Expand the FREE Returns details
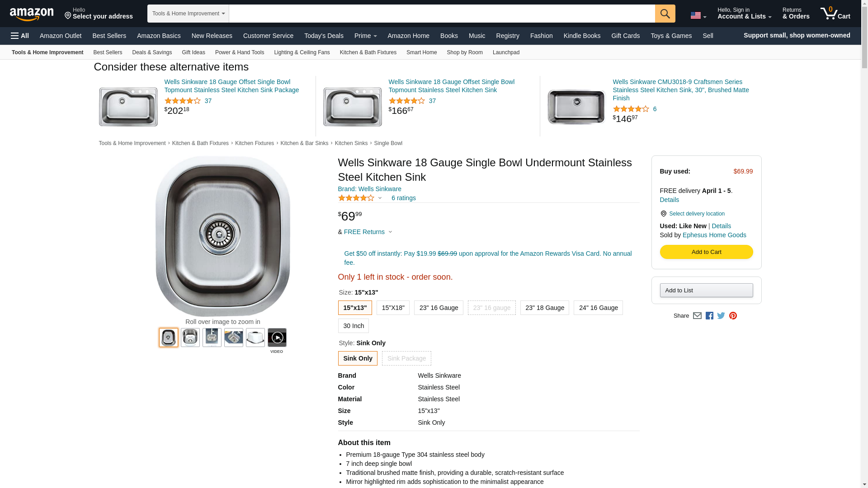This screenshot has height=488, width=868. 368,232
